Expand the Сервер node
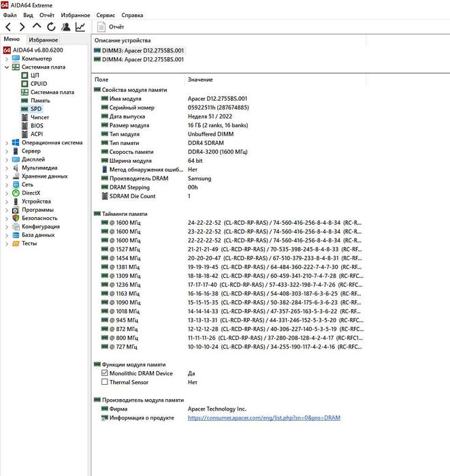Viewport: 450px width, 476px height. coord(7,151)
